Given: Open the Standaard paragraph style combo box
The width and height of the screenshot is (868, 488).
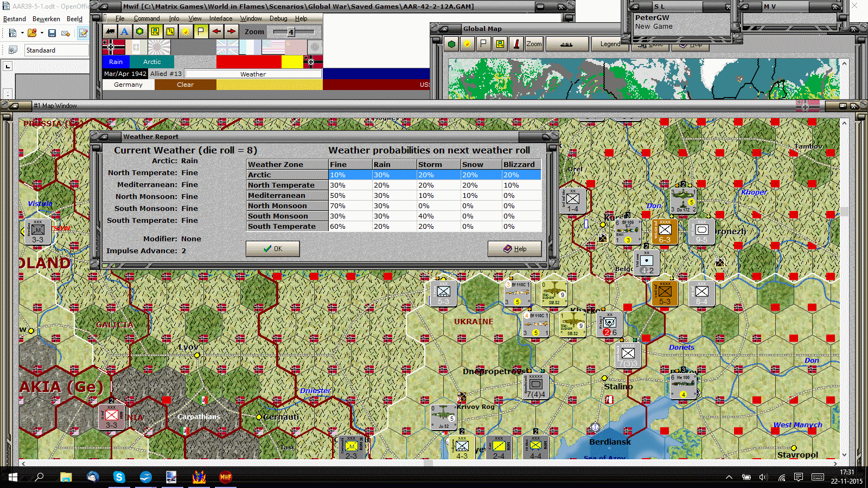Looking at the screenshot, I should (x=56, y=50).
